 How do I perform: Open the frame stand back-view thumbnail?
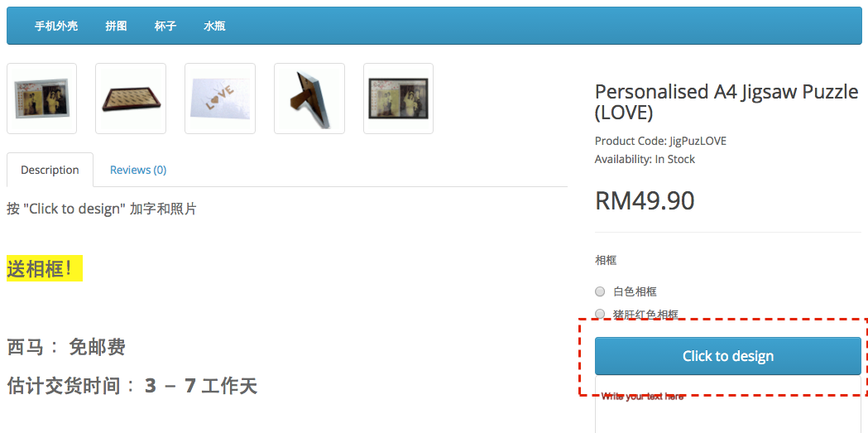[x=309, y=99]
